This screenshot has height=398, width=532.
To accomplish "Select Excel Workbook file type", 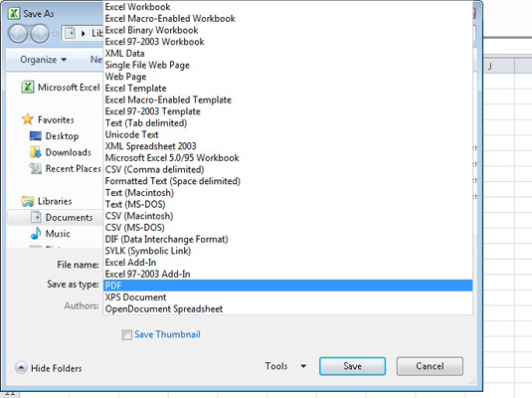I will click(x=287, y=7).
